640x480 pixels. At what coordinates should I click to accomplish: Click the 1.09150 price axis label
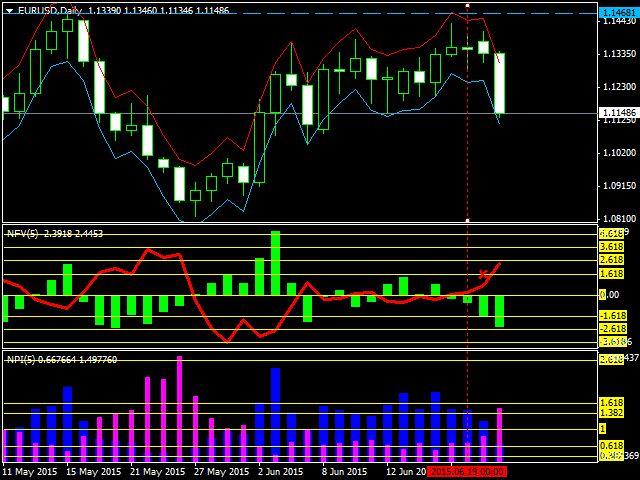coord(619,186)
